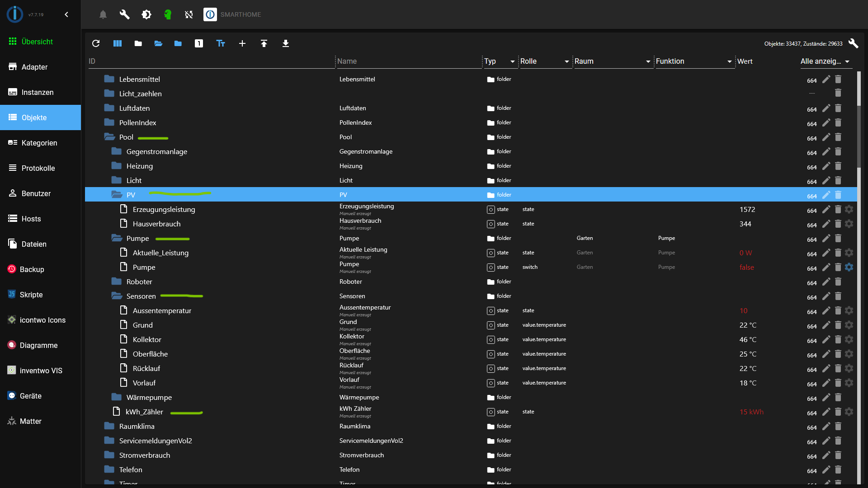
Task: Change font size with the Tt icon
Action: tap(220, 43)
